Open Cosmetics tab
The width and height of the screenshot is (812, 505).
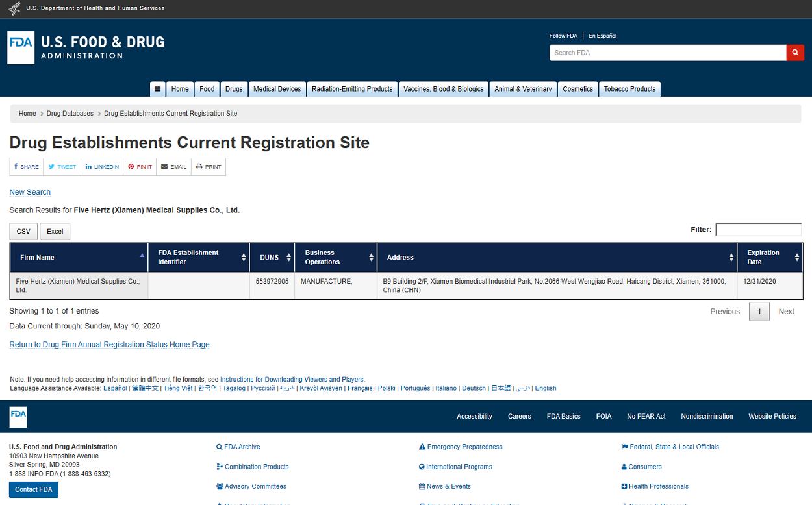578,89
